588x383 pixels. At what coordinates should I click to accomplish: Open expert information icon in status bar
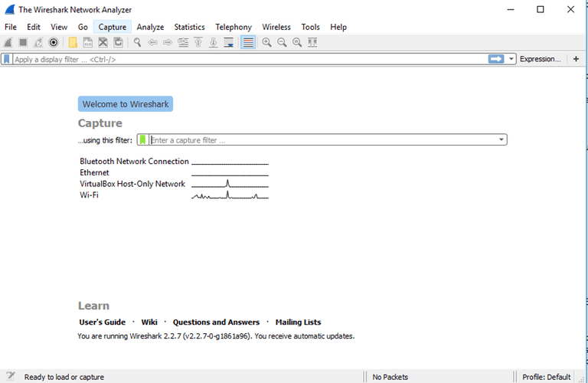(x=11, y=376)
